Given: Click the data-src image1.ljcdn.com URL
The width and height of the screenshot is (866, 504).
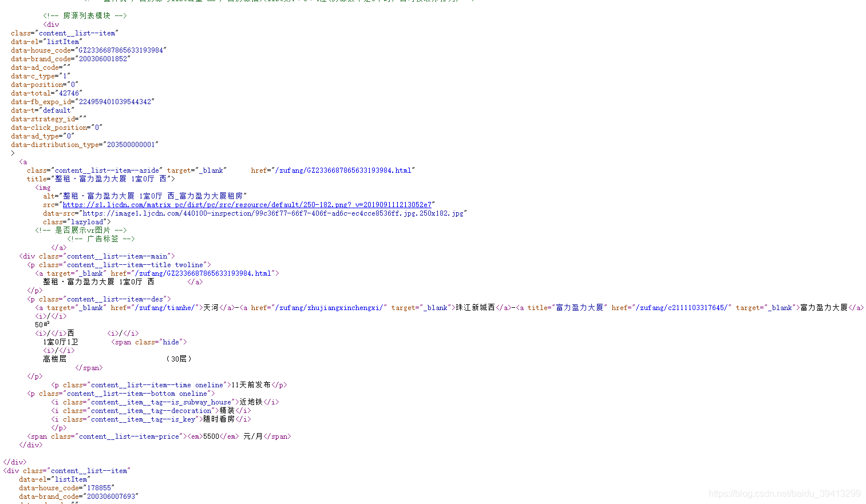Looking at the screenshot, I should click(273, 213).
